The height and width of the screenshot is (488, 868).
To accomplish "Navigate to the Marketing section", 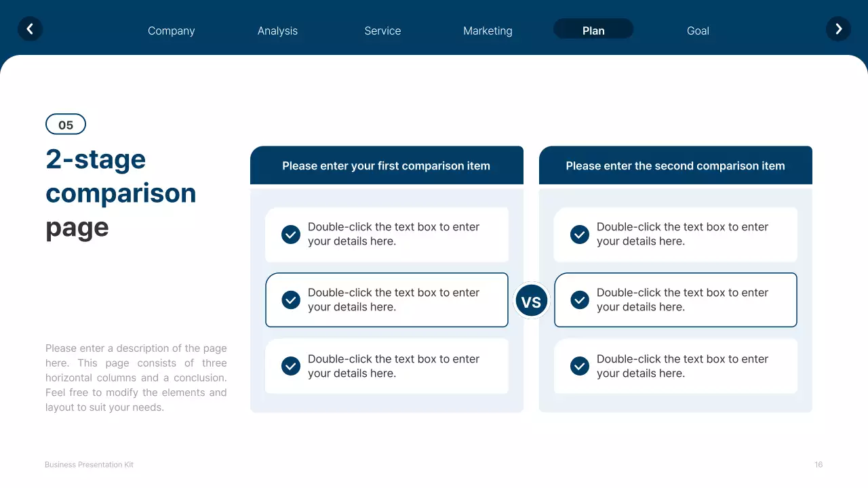I will (x=488, y=30).
